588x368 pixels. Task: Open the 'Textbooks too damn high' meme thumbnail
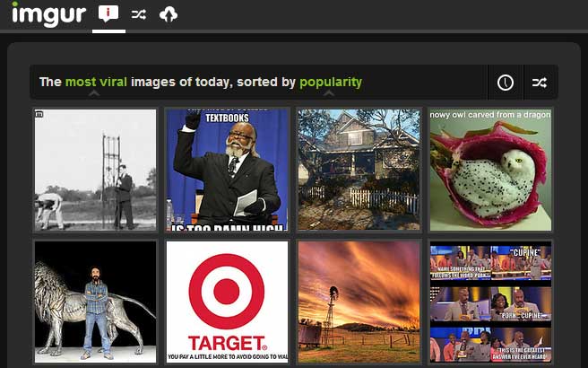click(x=228, y=170)
